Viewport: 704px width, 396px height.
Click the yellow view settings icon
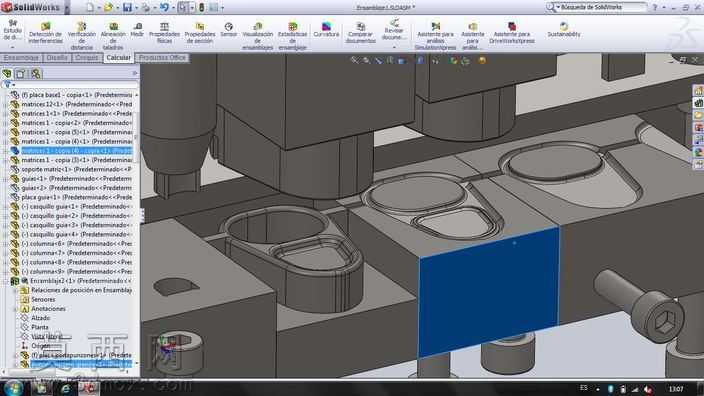pyautogui.click(x=482, y=60)
